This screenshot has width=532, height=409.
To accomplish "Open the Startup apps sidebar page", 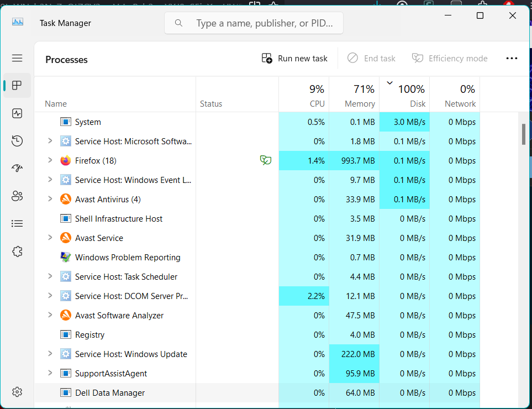I will 17,168.
